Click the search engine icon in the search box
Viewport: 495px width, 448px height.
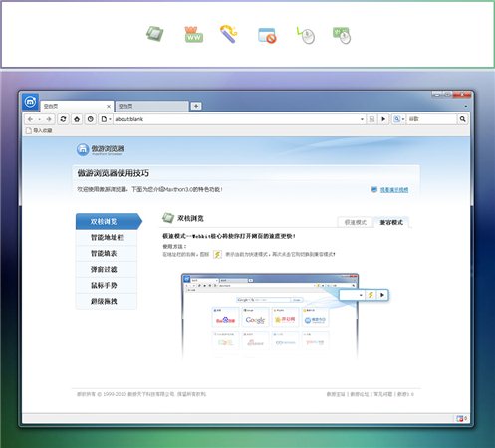coord(396,119)
